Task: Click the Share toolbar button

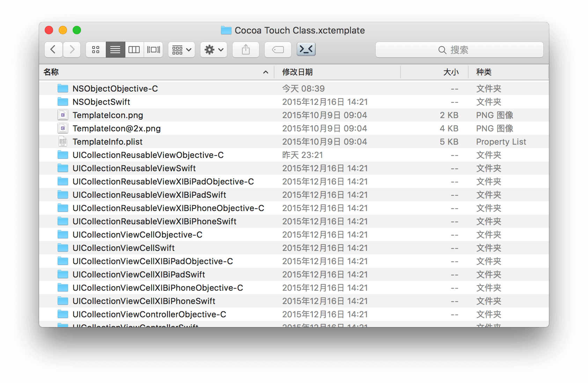Action: tap(246, 50)
